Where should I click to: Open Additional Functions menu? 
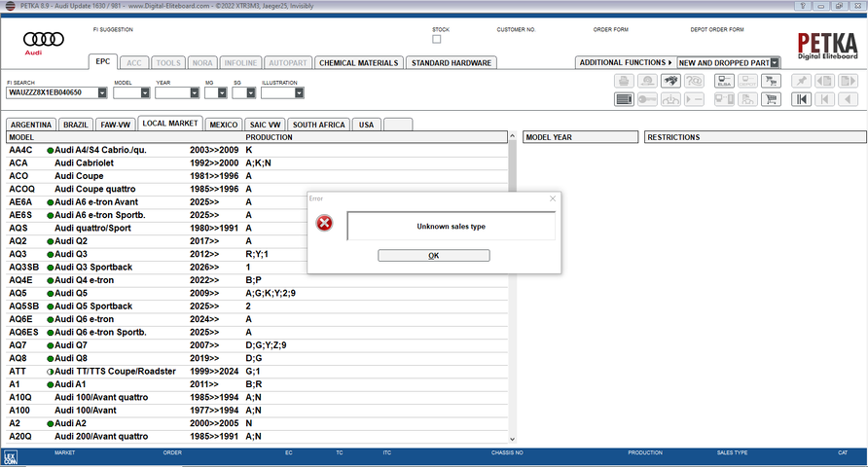[625, 62]
